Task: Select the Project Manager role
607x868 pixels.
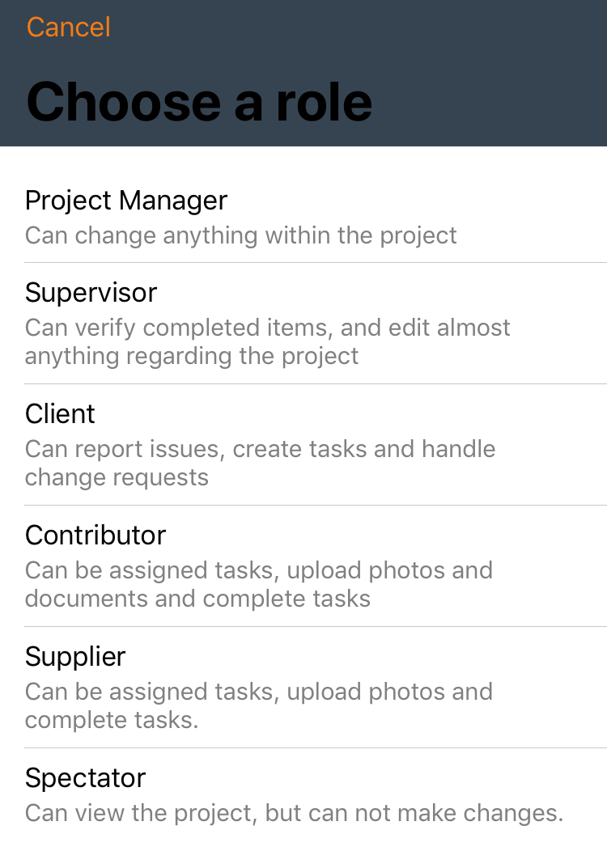Action: [x=303, y=217]
